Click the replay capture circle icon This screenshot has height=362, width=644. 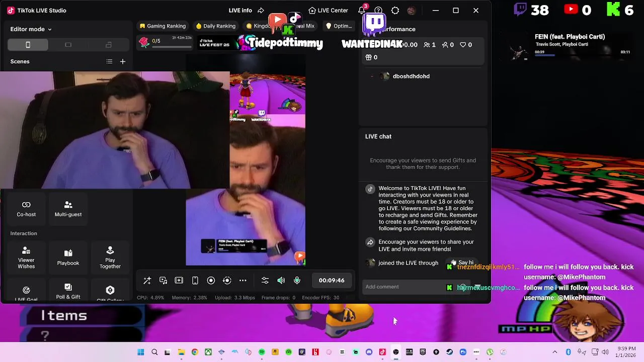(227, 281)
